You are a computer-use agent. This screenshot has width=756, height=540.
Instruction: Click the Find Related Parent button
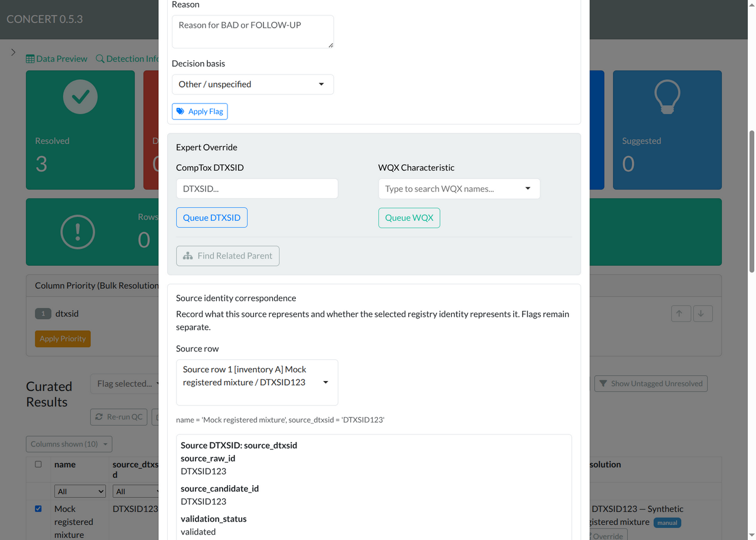click(227, 256)
